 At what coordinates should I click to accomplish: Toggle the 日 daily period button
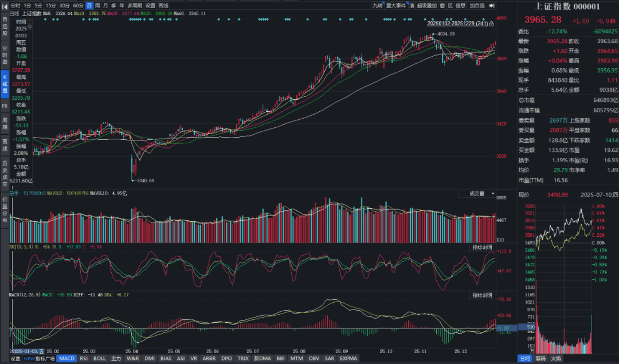pos(89,5)
